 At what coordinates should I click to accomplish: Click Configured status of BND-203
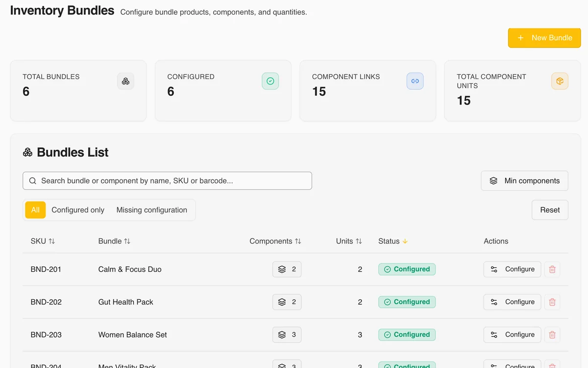(x=407, y=335)
